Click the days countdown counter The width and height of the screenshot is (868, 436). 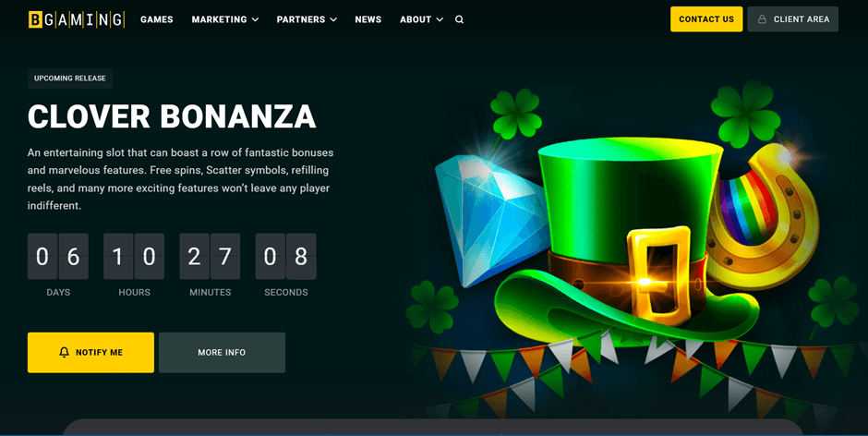pyautogui.click(x=58, y=257)
